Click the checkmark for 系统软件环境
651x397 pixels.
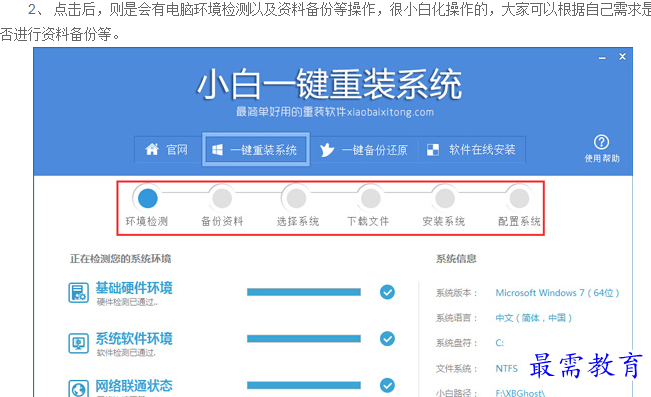pos(387,338)
